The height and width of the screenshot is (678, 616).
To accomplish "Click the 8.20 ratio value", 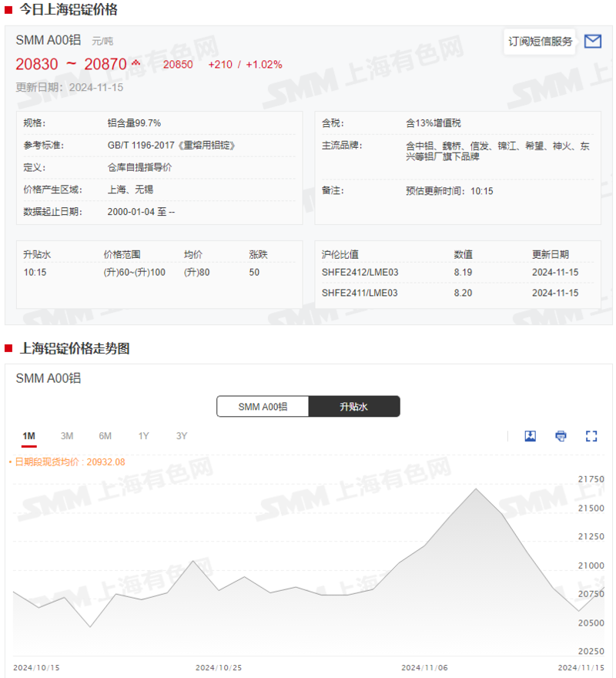I will pos(463,293).
